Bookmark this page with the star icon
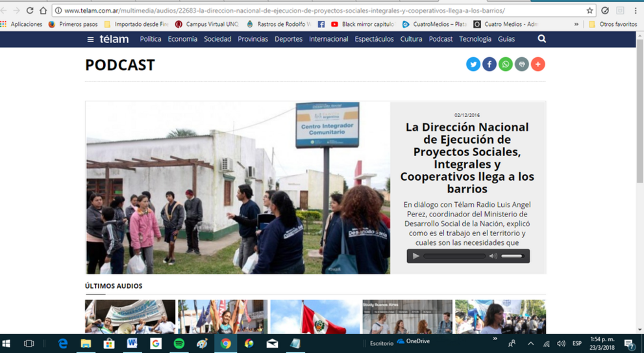 (x=589, y=10)
